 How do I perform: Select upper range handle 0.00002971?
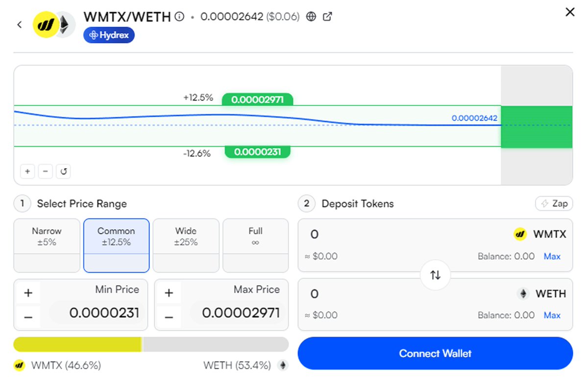pos(257,100)
